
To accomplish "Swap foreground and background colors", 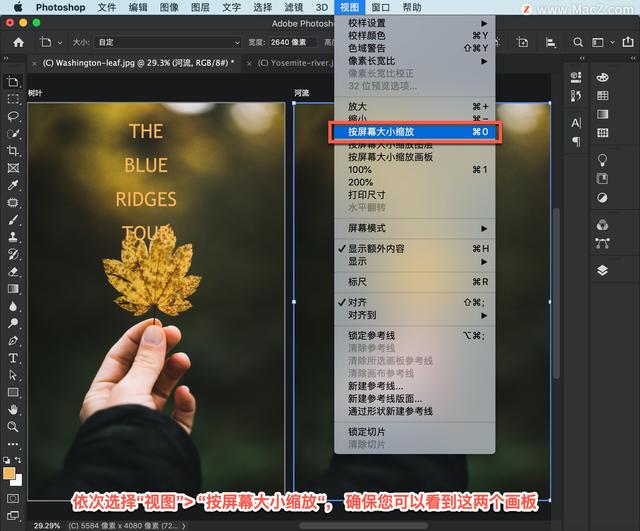I will point(18,460).
